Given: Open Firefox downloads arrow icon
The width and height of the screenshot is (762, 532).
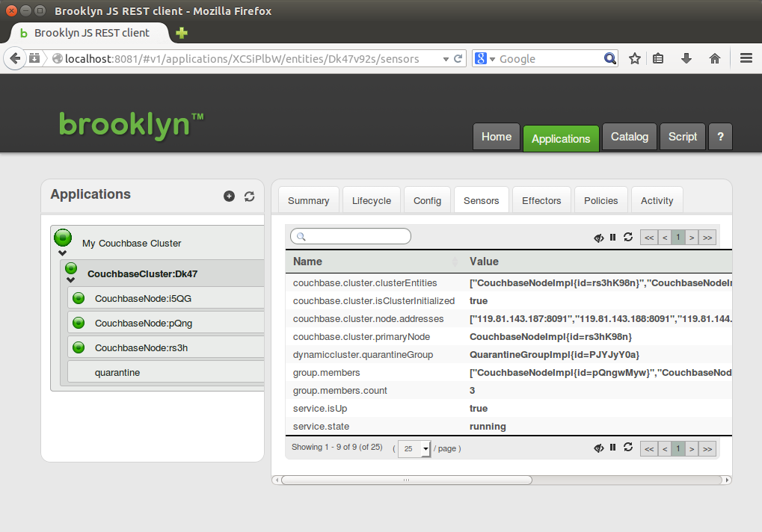Looking at the screenshot, I should click(686, 59).
